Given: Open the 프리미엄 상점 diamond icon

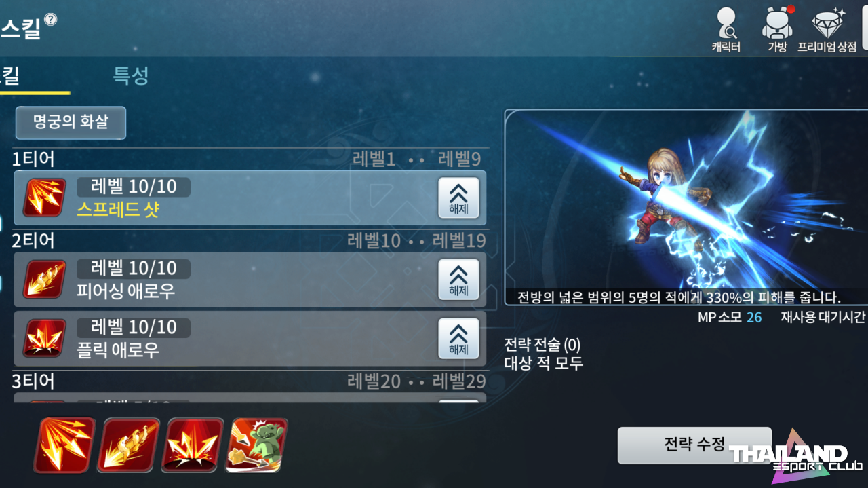Looking at the screenshot, I should coord(827,29).
